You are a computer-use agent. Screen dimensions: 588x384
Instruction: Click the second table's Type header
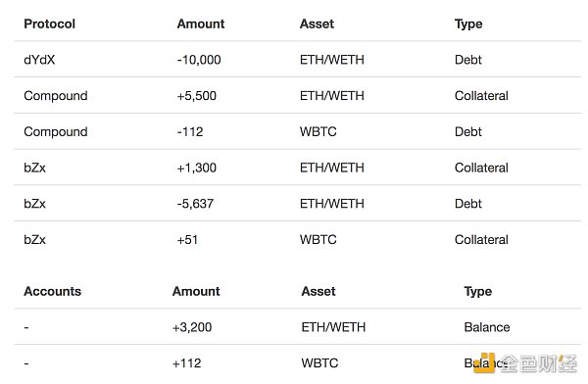tap(478, 291)
